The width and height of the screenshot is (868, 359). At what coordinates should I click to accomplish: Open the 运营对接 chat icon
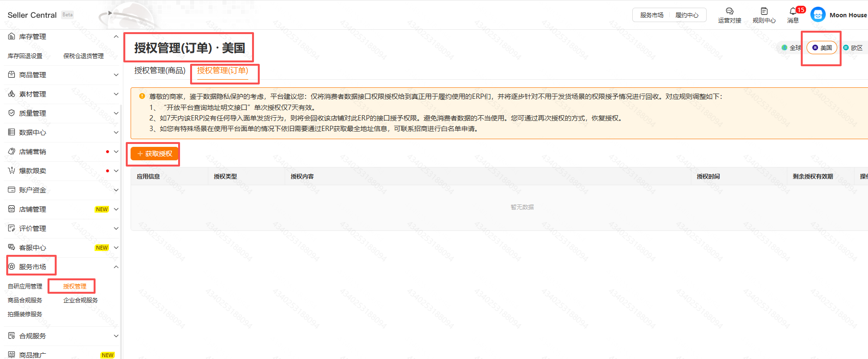click(x=729, y=11)
